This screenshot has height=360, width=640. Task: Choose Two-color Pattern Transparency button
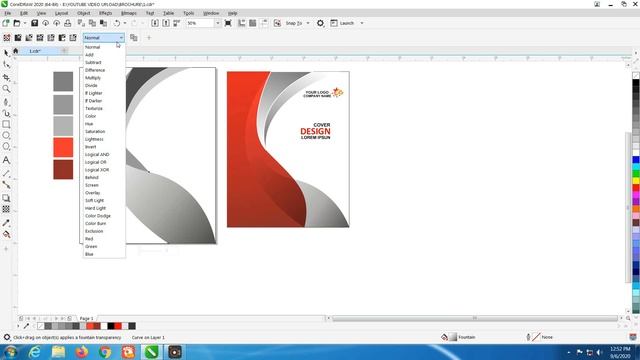click(x=62, y=38)
